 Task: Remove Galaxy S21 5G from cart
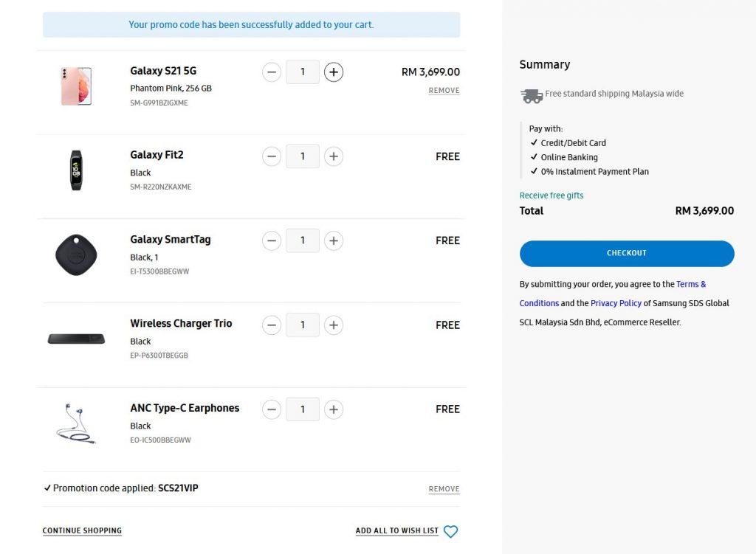[444, 91]
